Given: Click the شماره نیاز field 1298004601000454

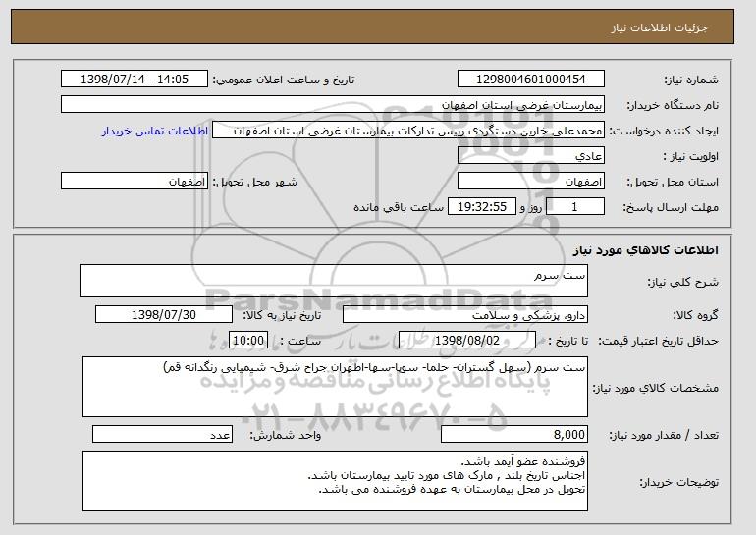Looking at the screenshot, I should click(x=531, y=80).
